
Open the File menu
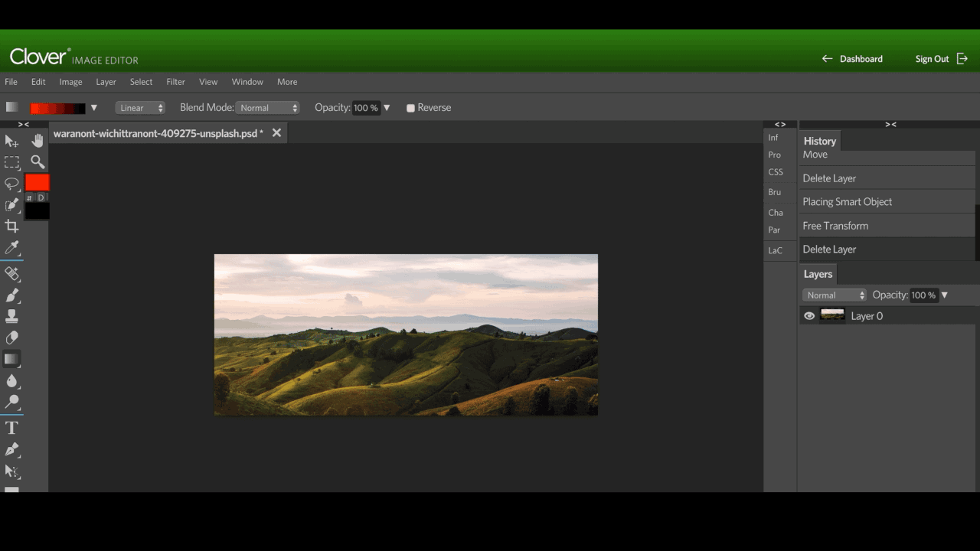point(11,82)
